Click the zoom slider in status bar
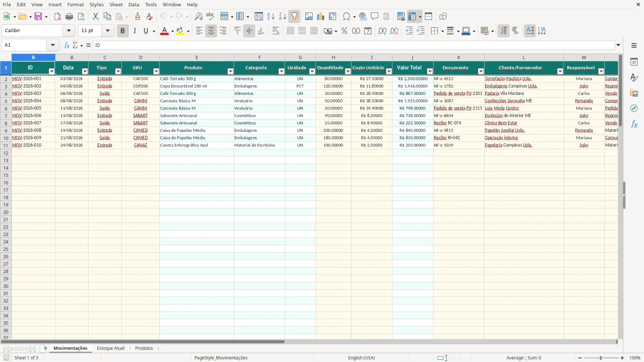 [x=601, y=358]
